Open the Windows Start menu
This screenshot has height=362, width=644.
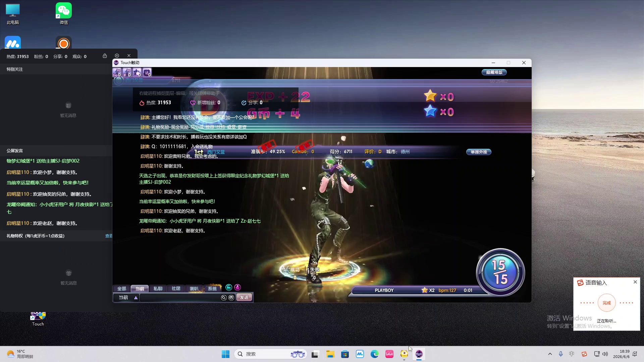225,354
